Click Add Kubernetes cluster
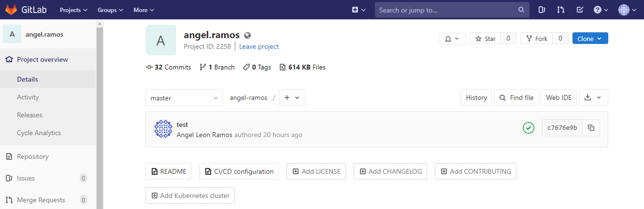 coord(190,195)
